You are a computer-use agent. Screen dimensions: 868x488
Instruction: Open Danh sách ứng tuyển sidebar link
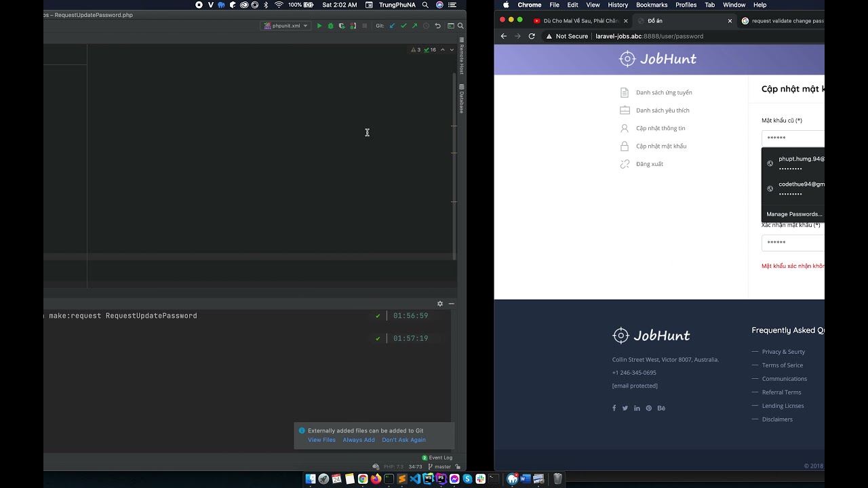(664, 92)
